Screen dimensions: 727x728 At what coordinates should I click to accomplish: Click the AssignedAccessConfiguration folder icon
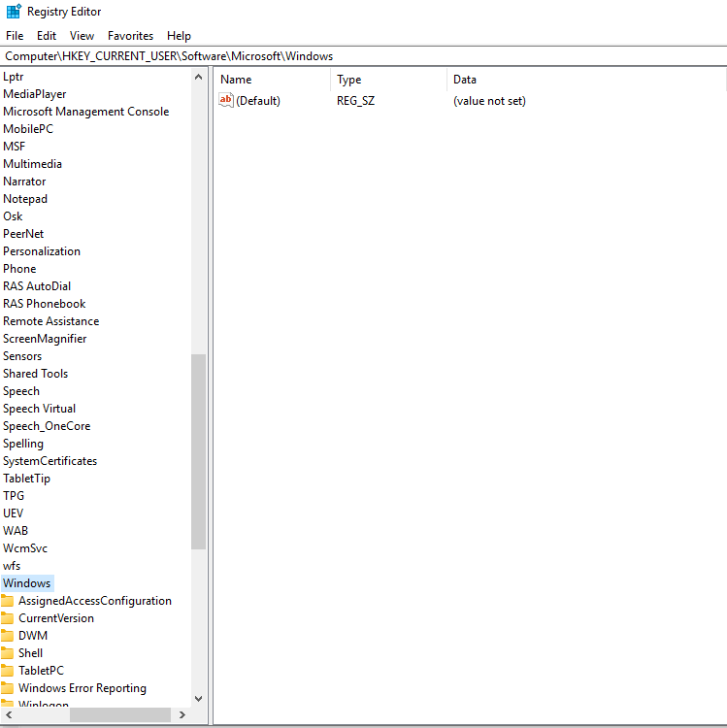coord(7,601)
